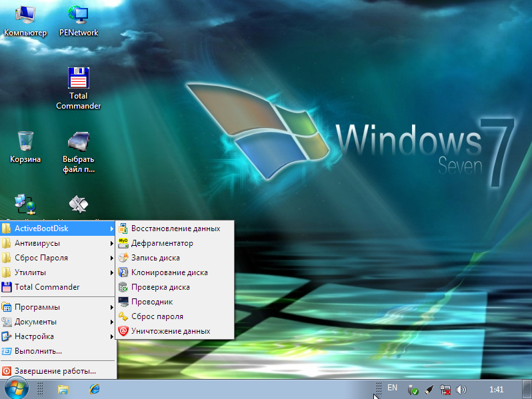Image resolution: width=532 pixels, height=399 pixels.
Task: Expand the Антивирусы submenu arrow
Action: click(111, 243)
